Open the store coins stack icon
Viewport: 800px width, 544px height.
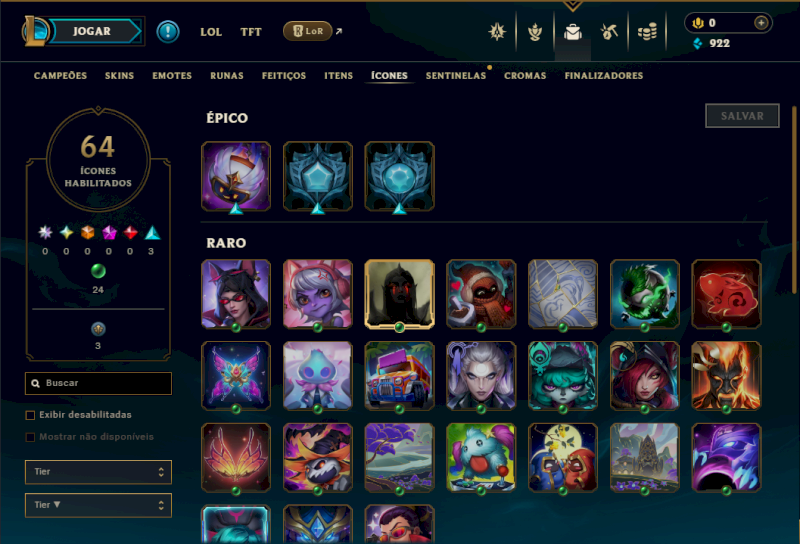(647, 33)
